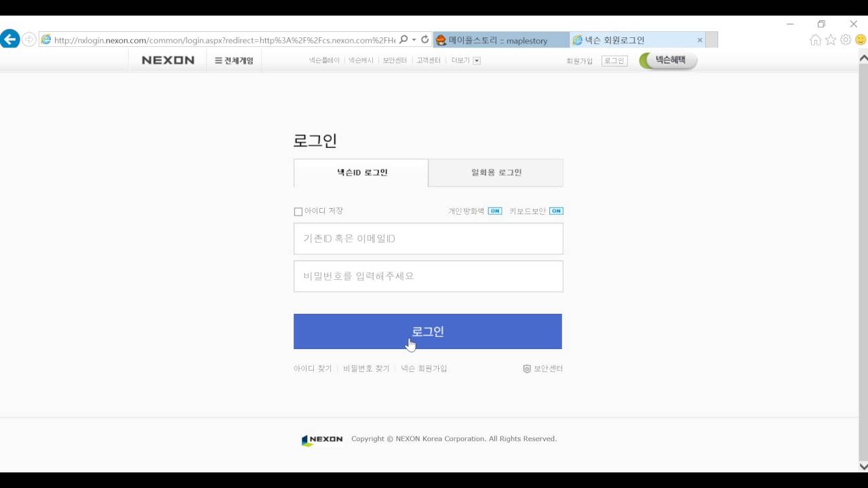Open the browser home icon

point(816,40)
